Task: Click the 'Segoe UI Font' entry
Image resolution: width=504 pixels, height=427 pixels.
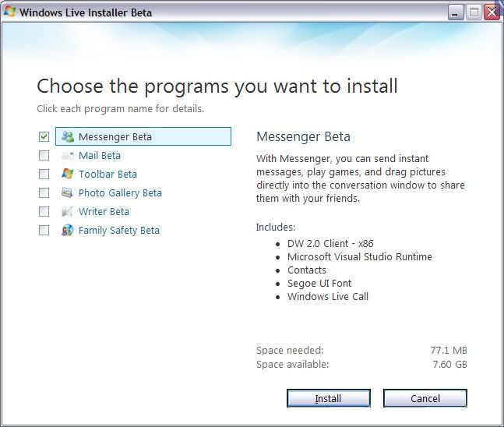Action: (x=319, y=284)
